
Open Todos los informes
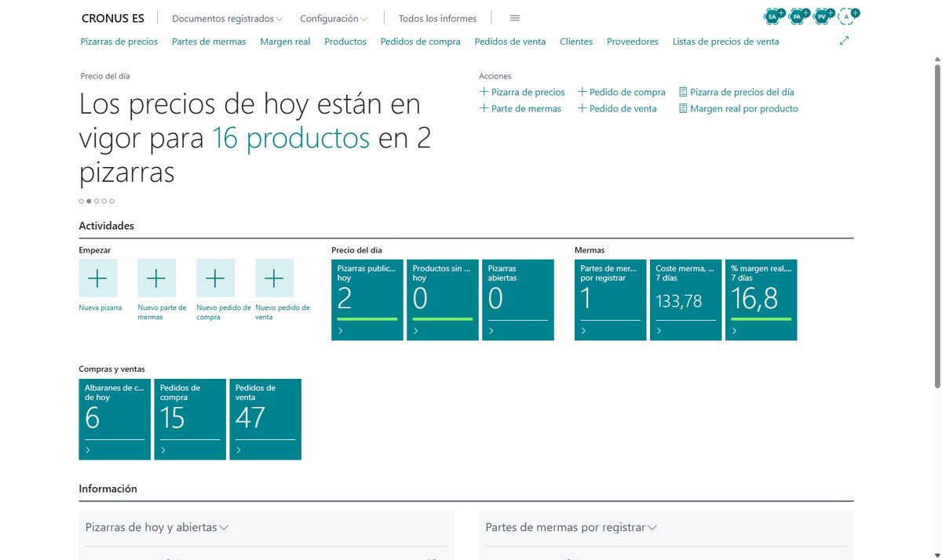click(437, 18)
